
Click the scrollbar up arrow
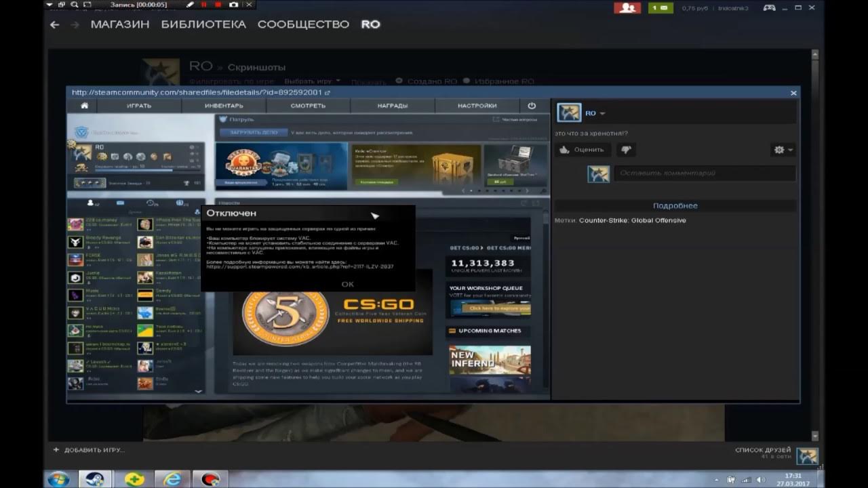pos(816,55)
